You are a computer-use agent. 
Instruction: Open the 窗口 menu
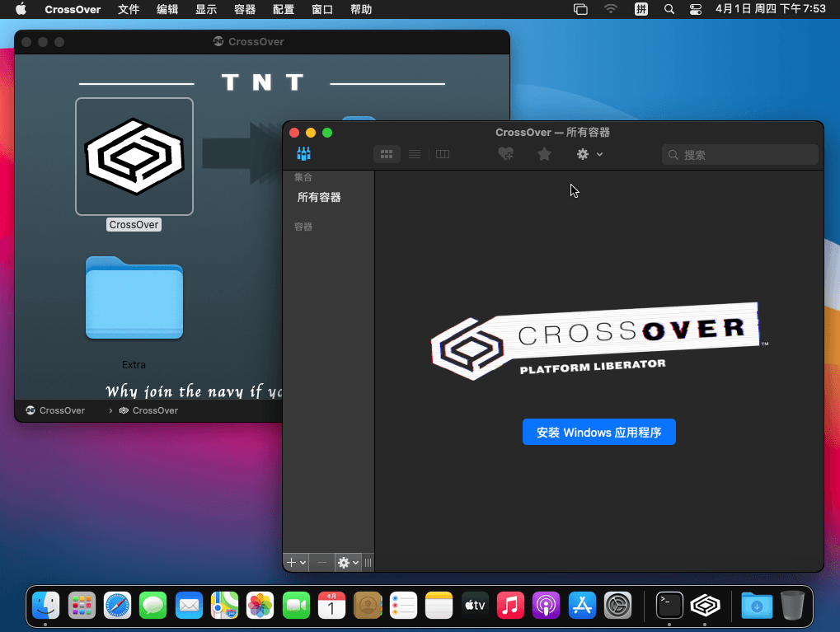322,9
